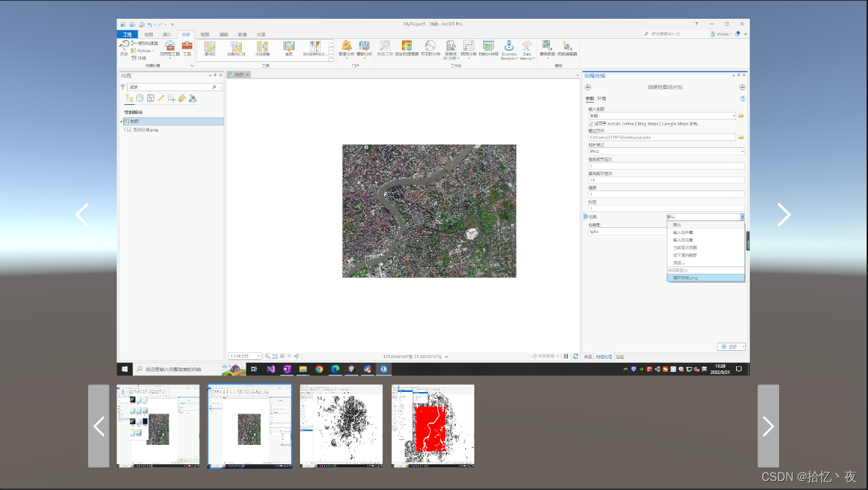This screenshot has height=490, width=868.
Task: Open the input map dropdown arrow
Action: (734, 115)
